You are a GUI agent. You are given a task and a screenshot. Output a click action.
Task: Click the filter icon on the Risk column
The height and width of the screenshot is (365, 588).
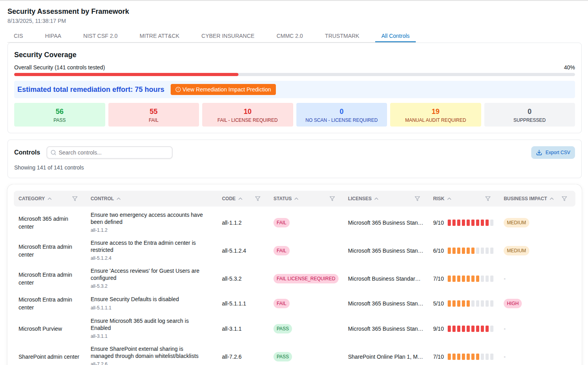488,199
